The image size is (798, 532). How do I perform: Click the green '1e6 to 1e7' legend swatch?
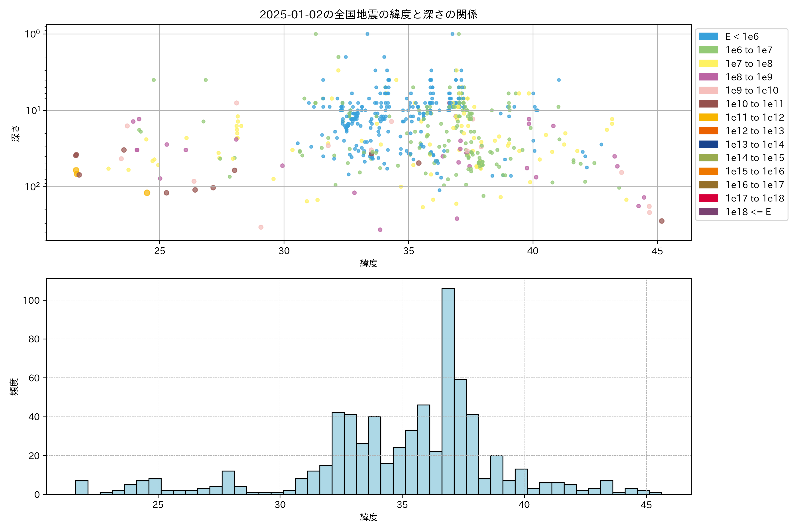(x=708, y=50)
